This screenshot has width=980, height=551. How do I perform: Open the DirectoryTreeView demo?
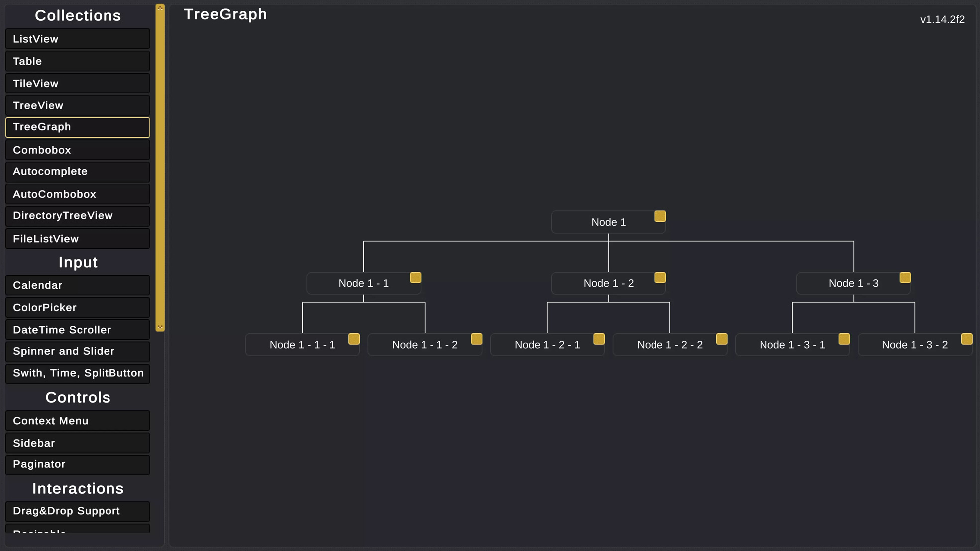coord(78,216)
